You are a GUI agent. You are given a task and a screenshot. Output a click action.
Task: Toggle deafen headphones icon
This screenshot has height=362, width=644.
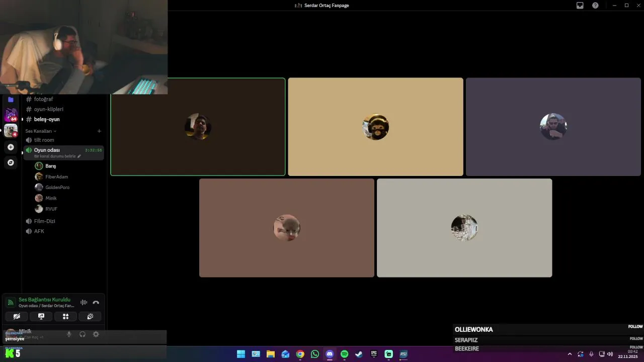[83, 334]
